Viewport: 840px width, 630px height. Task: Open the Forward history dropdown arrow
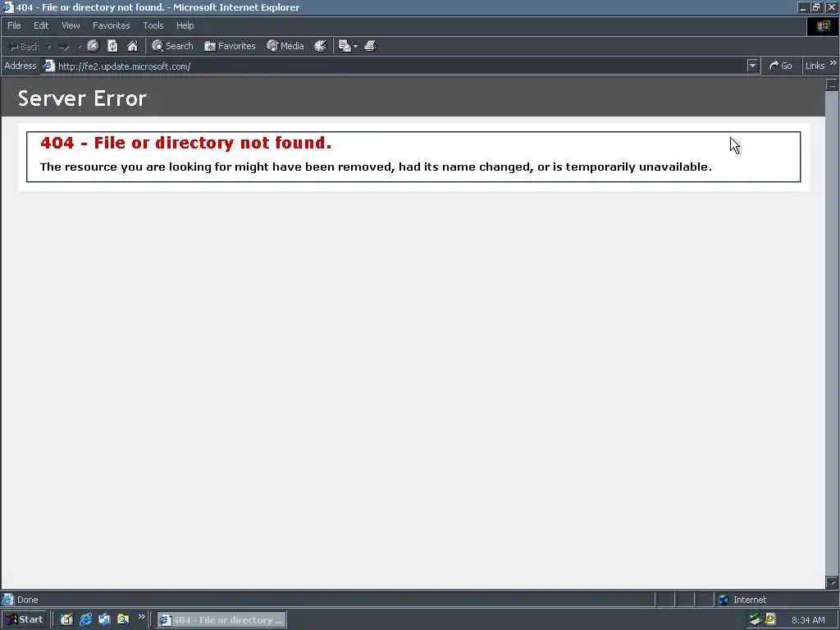point(80,47)
